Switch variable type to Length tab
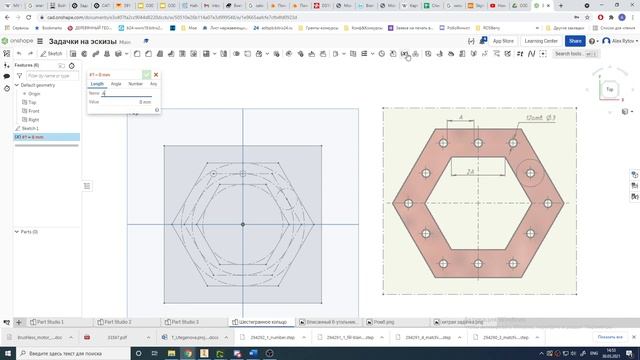Screen dimensions: 640x360 pyautogui.click(x=97, y=84)
